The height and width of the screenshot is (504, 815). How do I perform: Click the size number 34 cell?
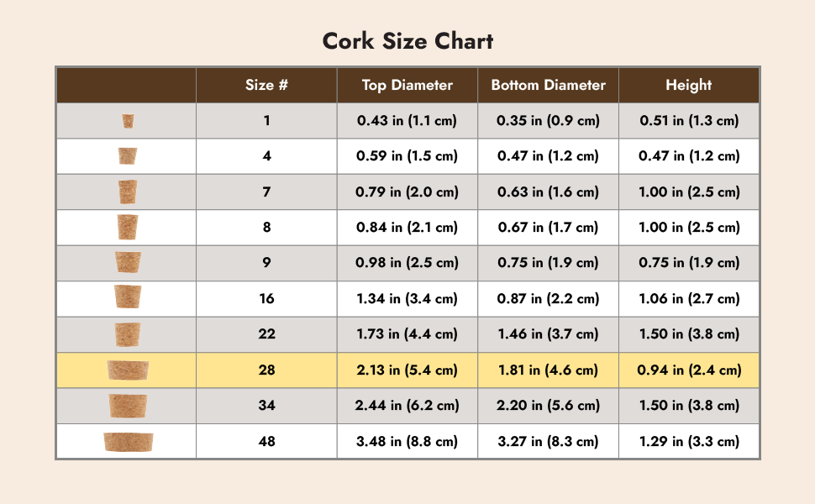[x=266, y=406]
